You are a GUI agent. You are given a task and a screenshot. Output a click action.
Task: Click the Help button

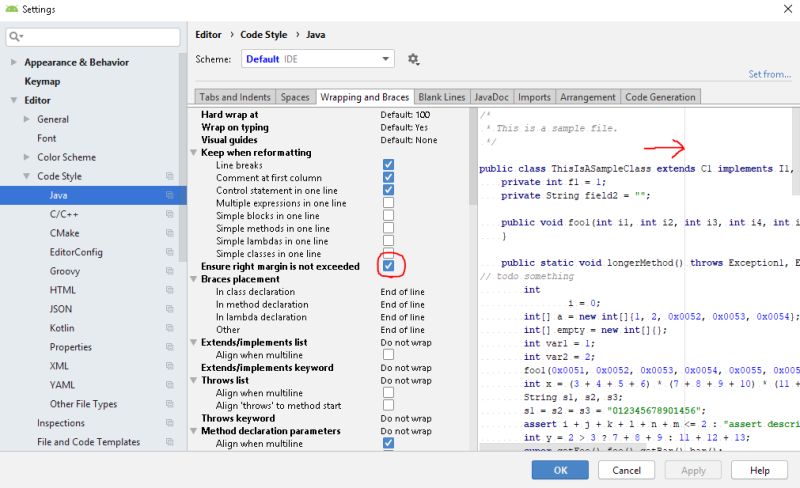coord(759,470)
